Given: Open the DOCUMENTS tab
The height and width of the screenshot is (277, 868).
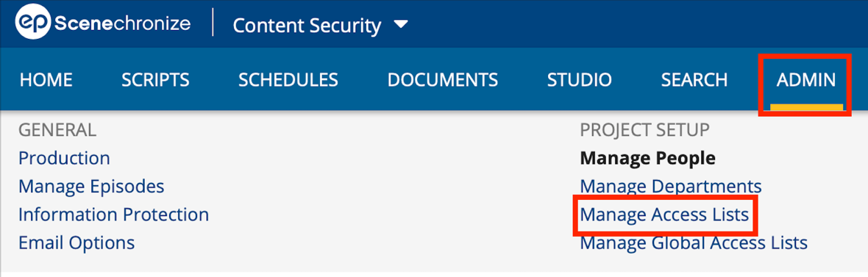Looking at the screenshot, I should [443, 80].
